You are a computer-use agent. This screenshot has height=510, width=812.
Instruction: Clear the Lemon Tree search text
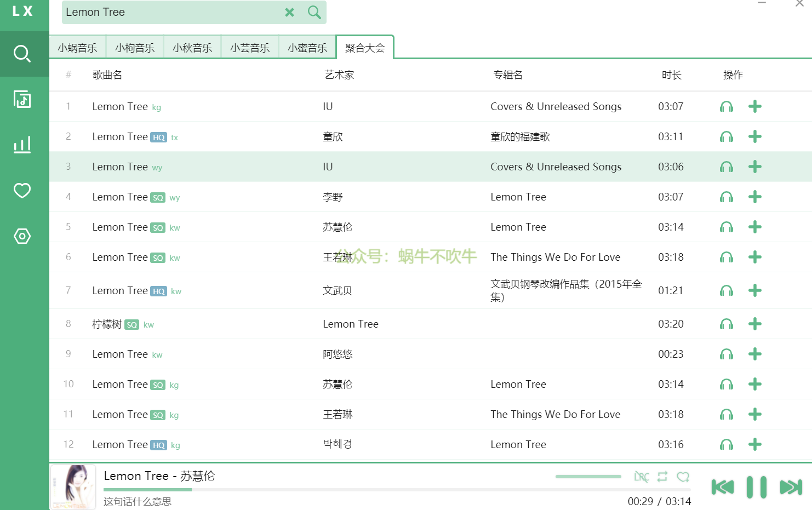click(289, 12)
